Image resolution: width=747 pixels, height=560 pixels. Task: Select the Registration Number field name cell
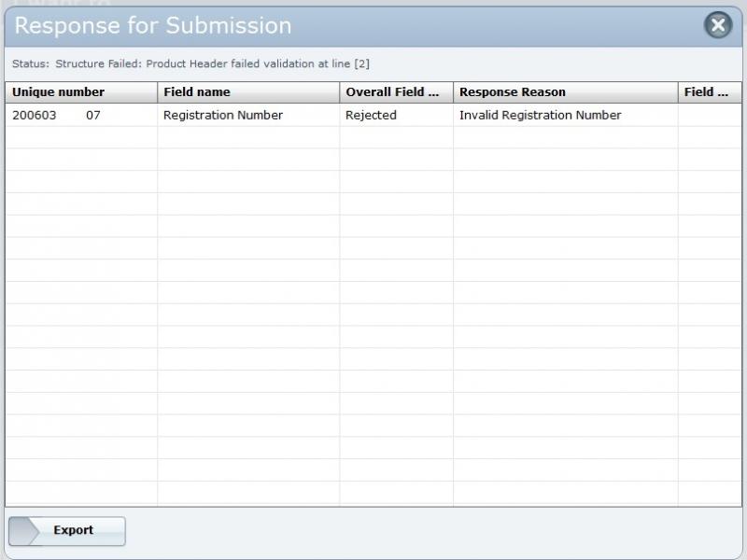pyautogui.click(x=223, y=116)
